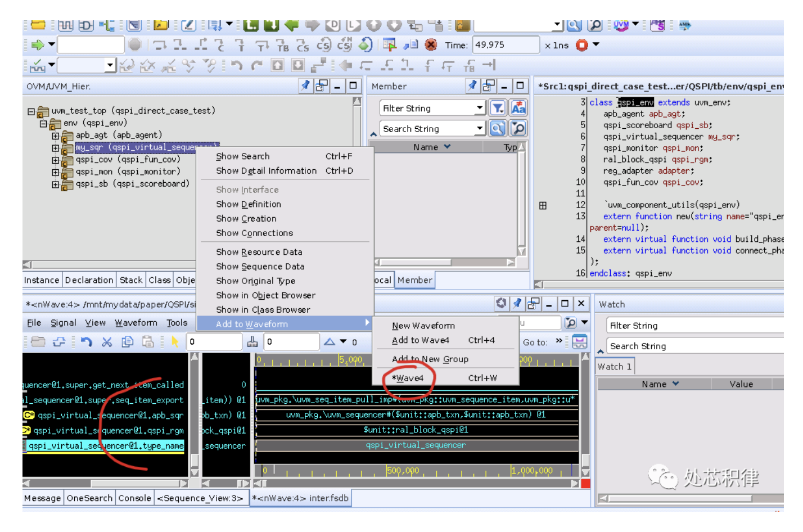This screenshot has height=532, width=803.
Task: Select New Waveform in the submenu
Action: tap(423, 326)
